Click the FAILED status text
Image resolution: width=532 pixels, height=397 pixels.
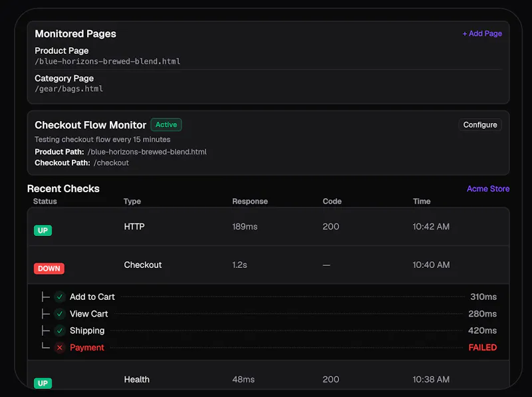pos(483,348)
